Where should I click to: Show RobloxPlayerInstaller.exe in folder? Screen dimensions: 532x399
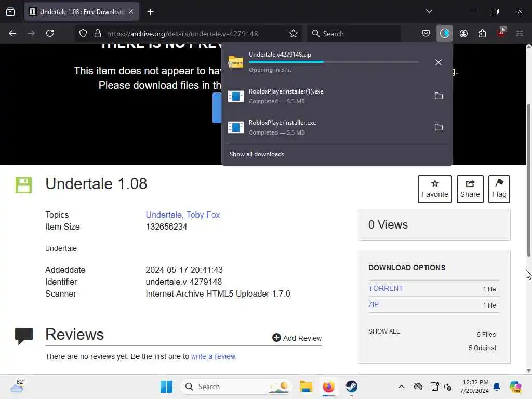point(438,127)
